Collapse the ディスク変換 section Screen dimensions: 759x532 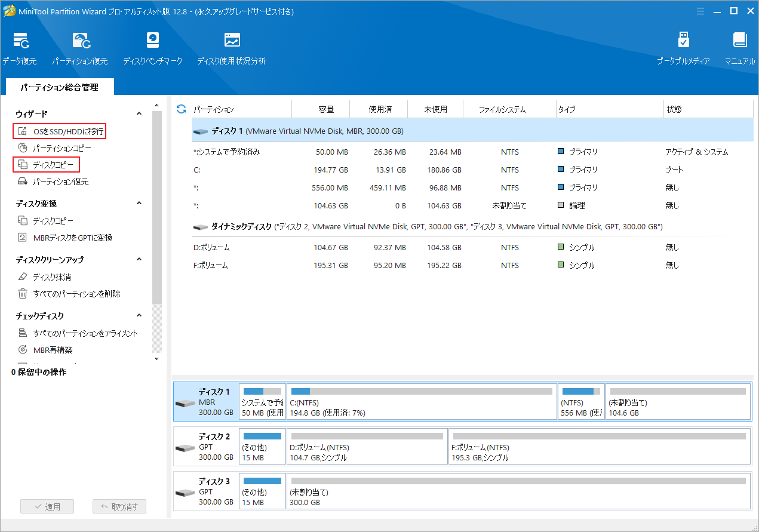click(x=140, y=204)
